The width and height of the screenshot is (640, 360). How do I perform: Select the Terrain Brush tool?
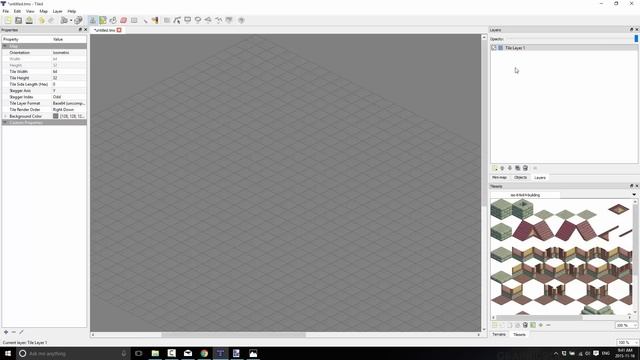pyautogui.click(x=103, y=20)
